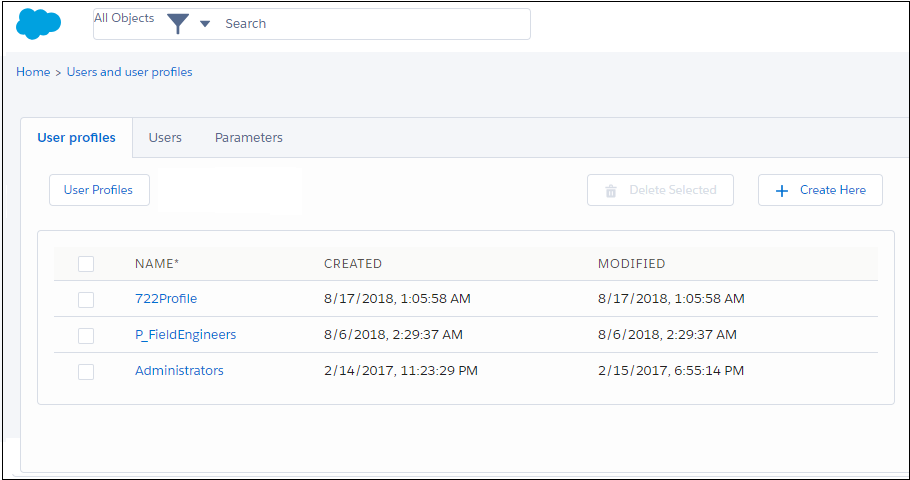Viewport: 910px width, 480px height.
Task: Click the Create Here button
Action: 820,190
